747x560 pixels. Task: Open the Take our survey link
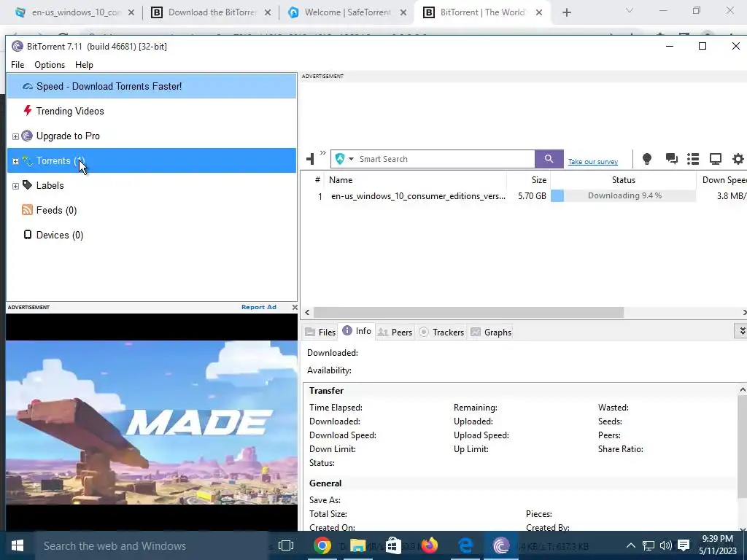click(x=592, y=161)
